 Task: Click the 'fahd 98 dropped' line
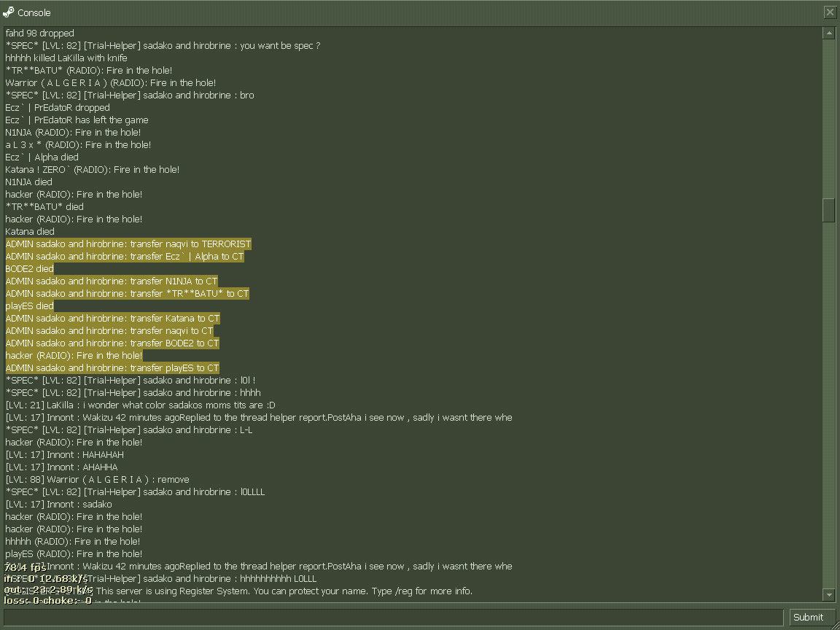point(40,34)
